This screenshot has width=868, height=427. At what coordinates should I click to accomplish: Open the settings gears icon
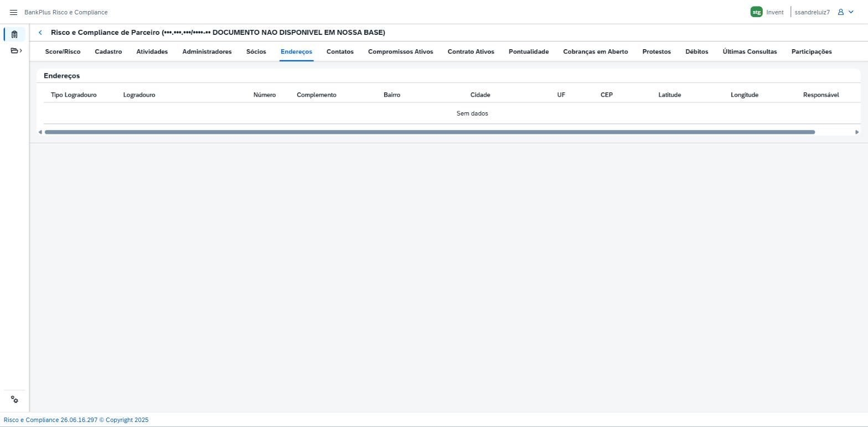14,400
